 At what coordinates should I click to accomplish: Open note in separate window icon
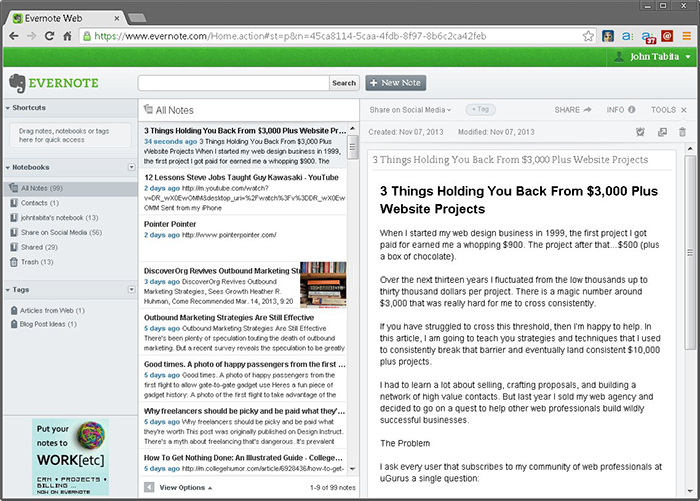(662, 132)
